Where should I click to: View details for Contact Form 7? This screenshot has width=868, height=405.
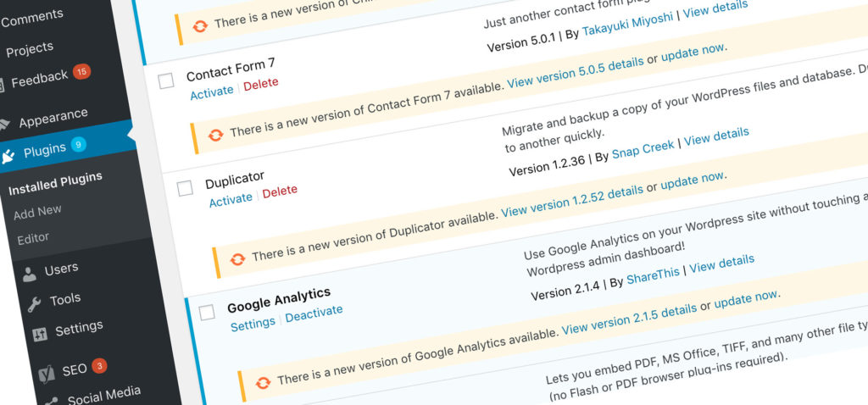717,10
